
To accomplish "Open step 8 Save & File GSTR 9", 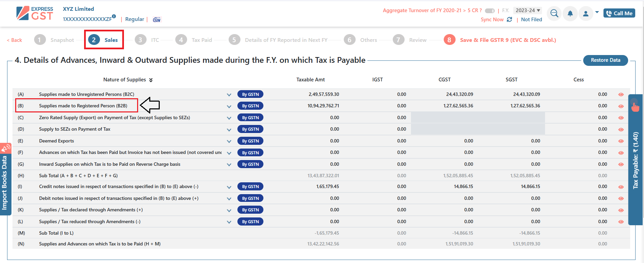I will [x=500, y=40].
